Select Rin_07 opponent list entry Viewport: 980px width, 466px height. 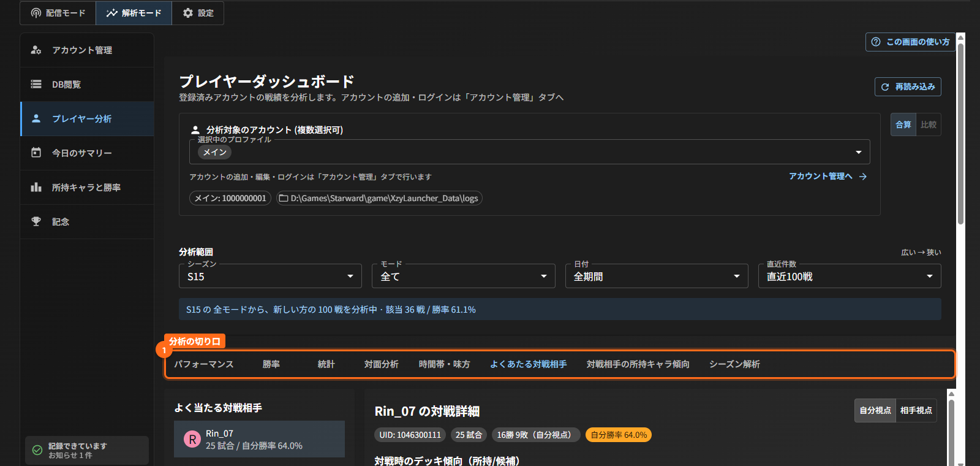[x=259, y=439]
